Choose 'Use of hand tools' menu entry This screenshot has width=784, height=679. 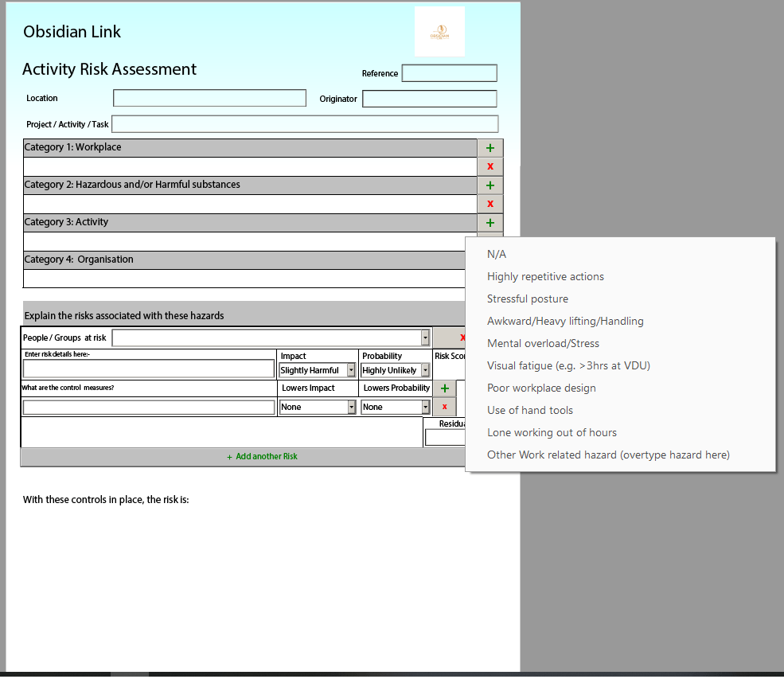530,411
